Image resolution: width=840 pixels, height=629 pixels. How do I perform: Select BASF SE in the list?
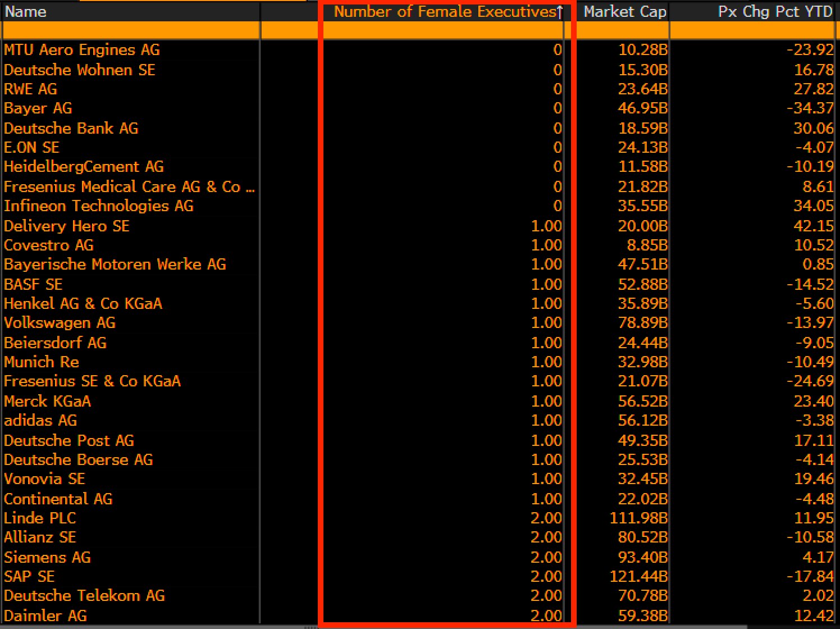33,285
